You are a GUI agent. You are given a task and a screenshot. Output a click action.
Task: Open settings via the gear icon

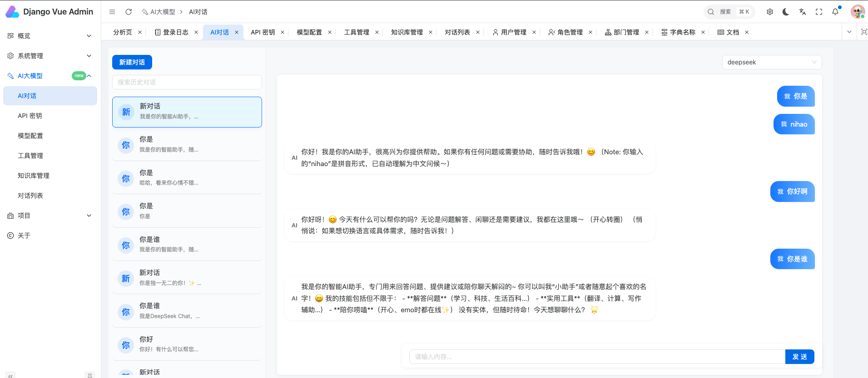point(770,12)
